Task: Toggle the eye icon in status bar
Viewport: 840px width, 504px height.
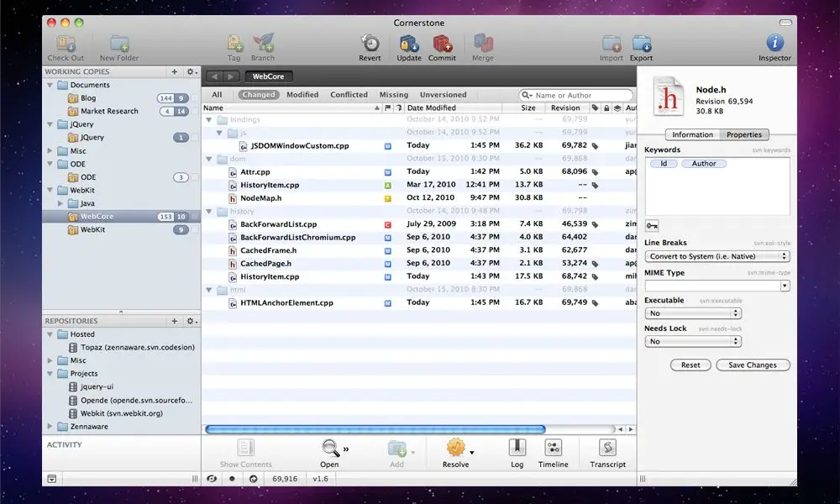Action: click(213, 479)
